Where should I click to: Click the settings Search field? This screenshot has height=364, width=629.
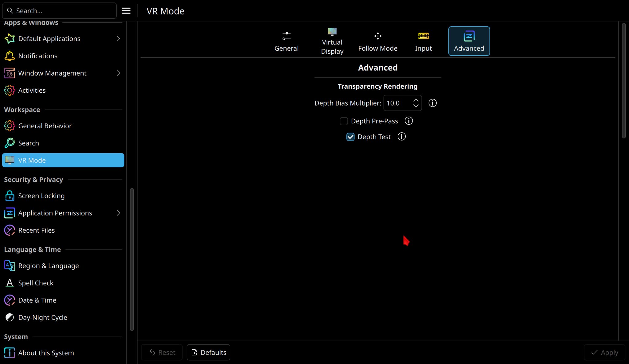click(60, 11)
